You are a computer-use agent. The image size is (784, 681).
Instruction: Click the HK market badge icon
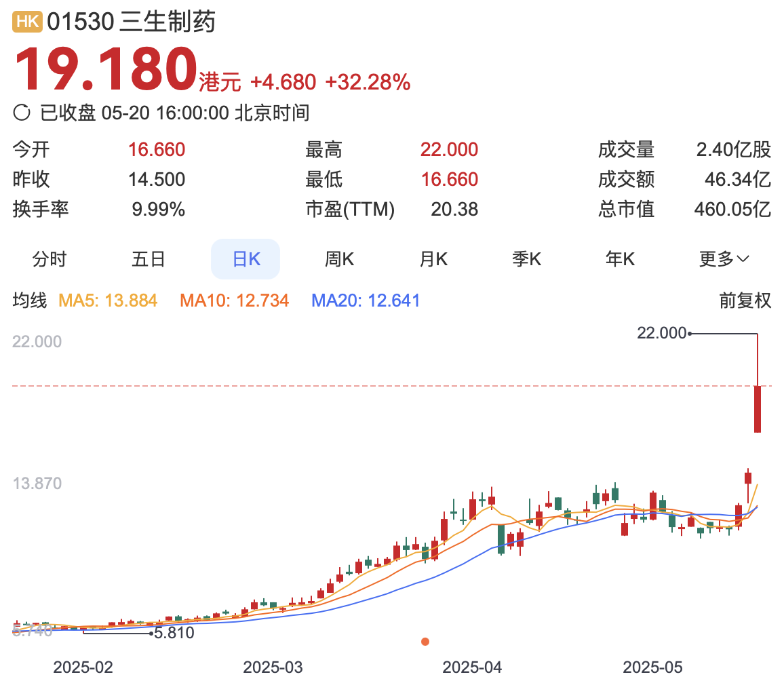click(28, 22)
